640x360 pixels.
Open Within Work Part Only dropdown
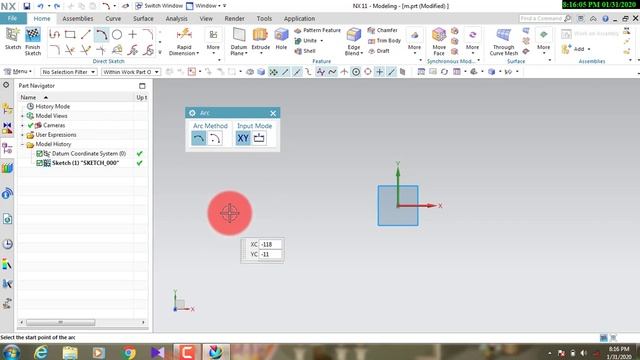(131, 72)
